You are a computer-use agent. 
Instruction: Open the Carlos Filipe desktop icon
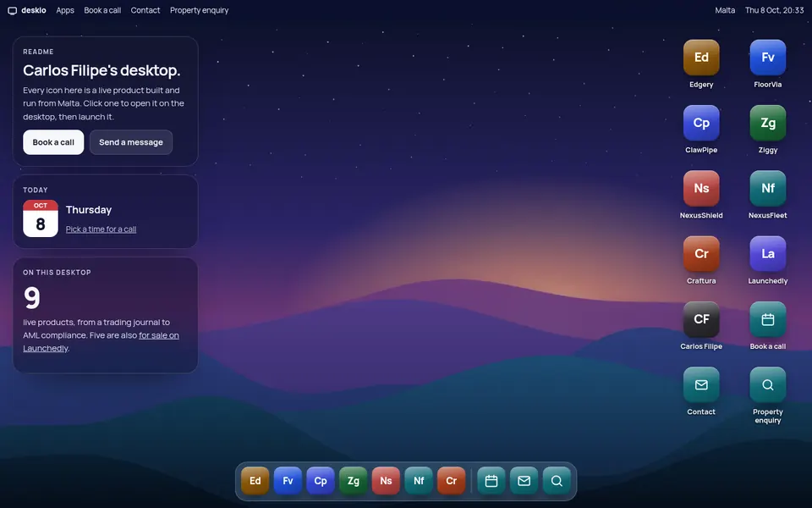click(x=701, y=319)
